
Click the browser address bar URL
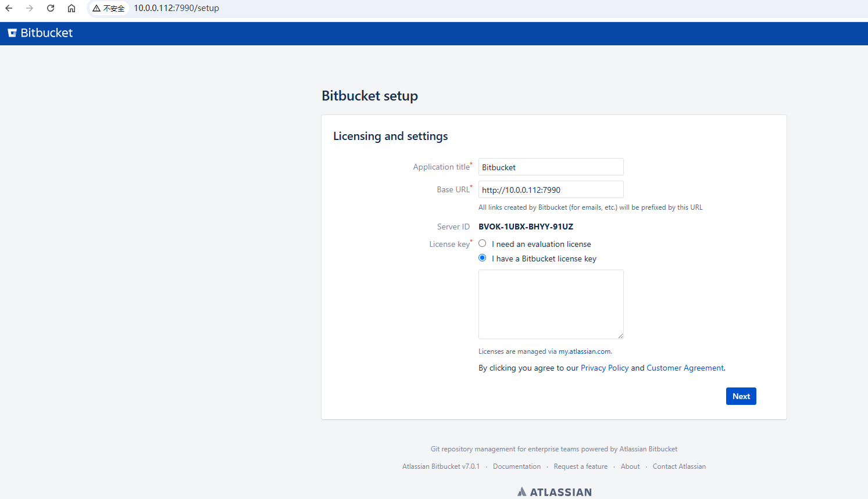(176, 8)
